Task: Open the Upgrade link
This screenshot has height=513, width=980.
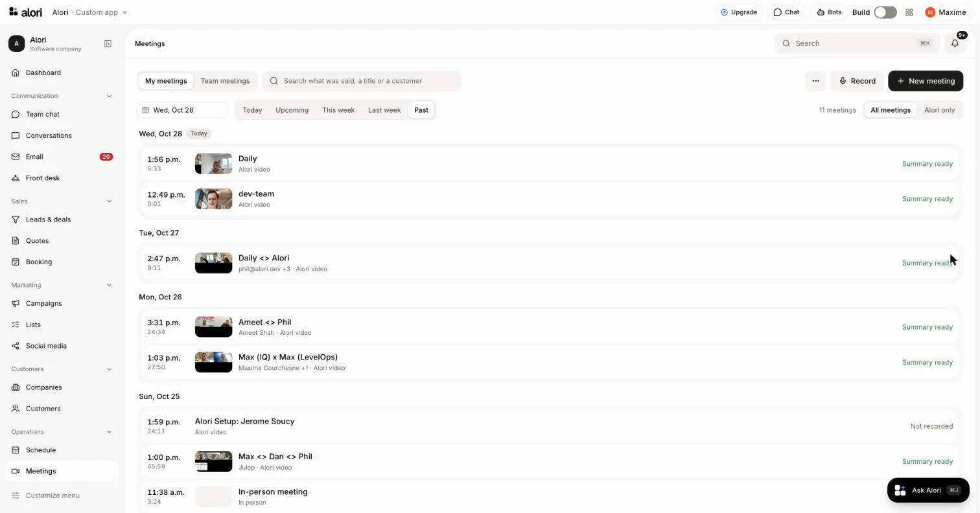Action: point(739,12)
